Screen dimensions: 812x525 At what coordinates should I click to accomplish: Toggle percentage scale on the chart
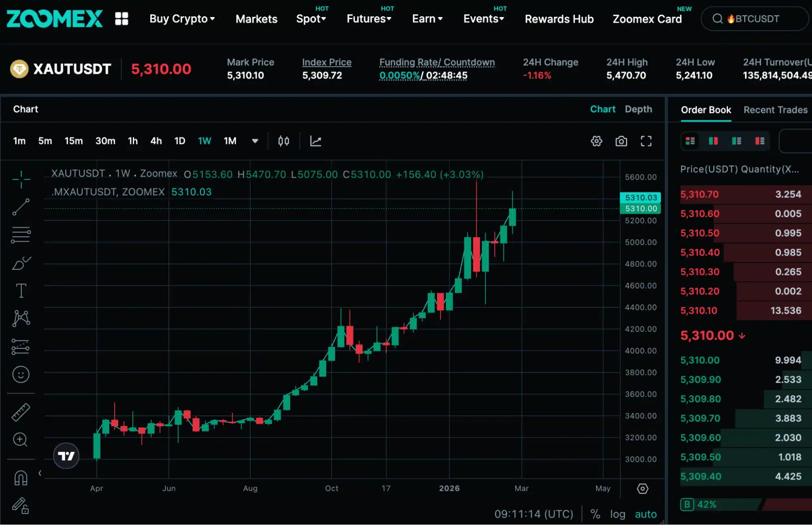coord(595,514)
